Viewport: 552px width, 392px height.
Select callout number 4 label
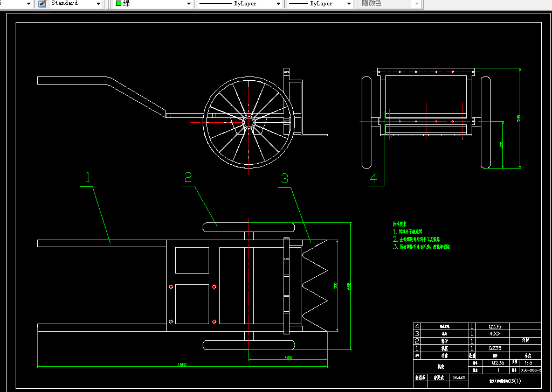click(373, 178)
